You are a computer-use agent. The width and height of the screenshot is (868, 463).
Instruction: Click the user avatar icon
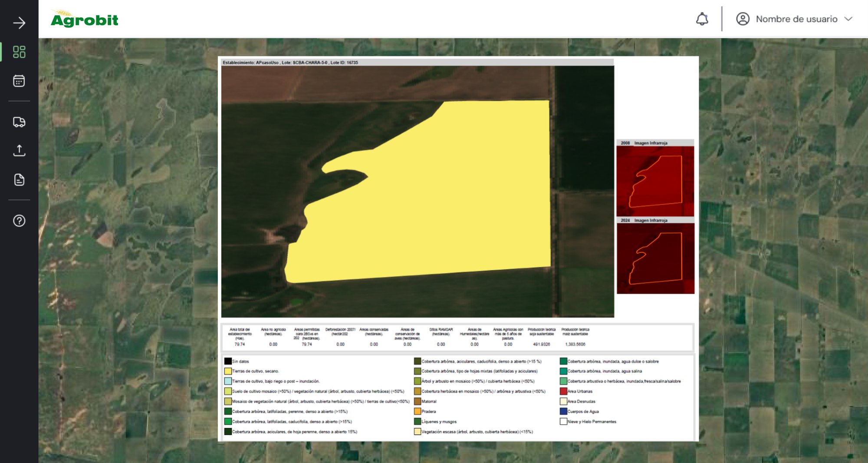[743, 19]
